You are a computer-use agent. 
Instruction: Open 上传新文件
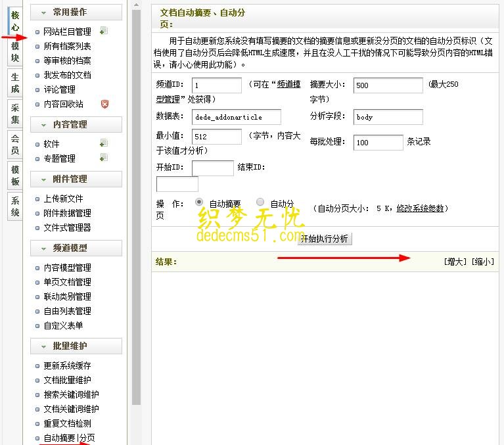pos(63,199)
